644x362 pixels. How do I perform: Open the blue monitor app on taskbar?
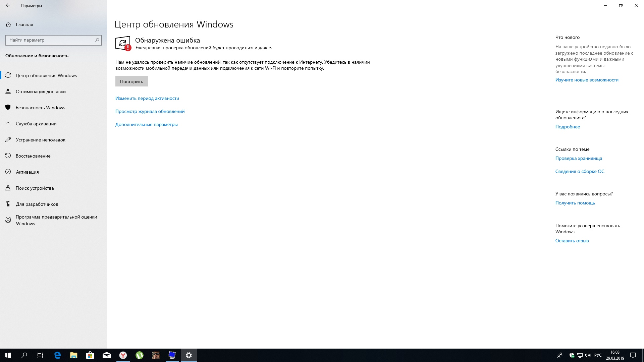pyautogui.click(x=172, y=355)
